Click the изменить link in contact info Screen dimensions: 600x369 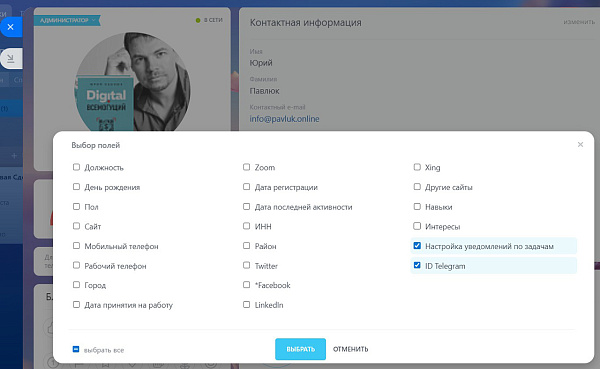[x=579, y=22]
